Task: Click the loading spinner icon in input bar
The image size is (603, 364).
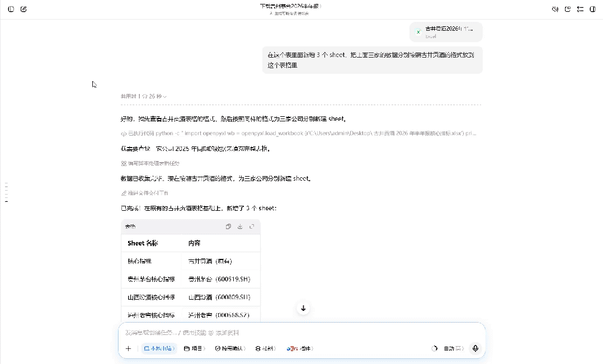Action: [x=434, y=349]
